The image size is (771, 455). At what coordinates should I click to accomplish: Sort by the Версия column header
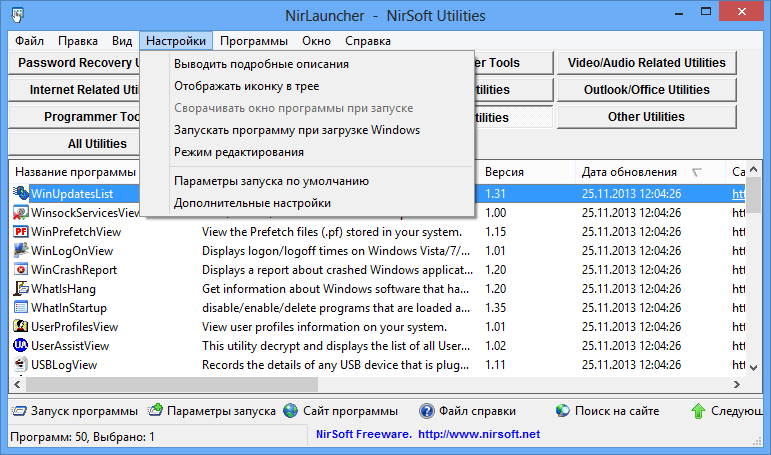click(526, 172)
